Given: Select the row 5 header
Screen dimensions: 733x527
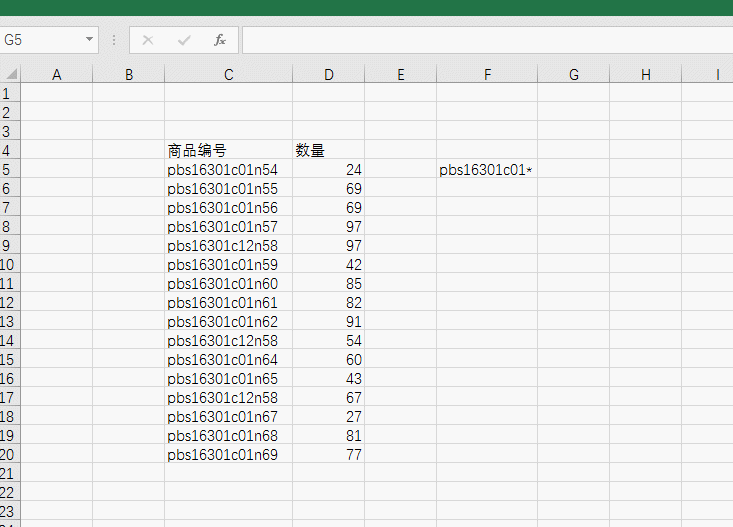Looking at the screenshot, I should 9,170.
